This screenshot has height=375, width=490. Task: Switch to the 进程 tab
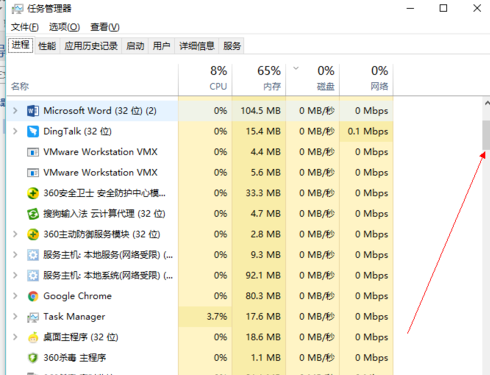[20, 45]
